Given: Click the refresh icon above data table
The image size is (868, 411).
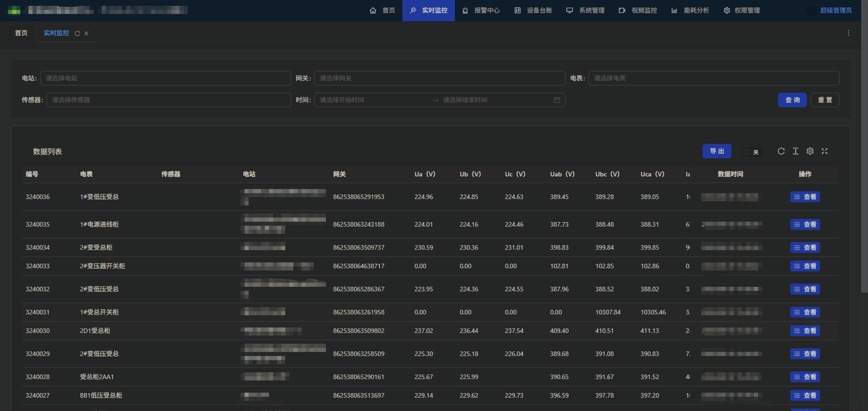Looking at the screenshot, I should 781,151.
